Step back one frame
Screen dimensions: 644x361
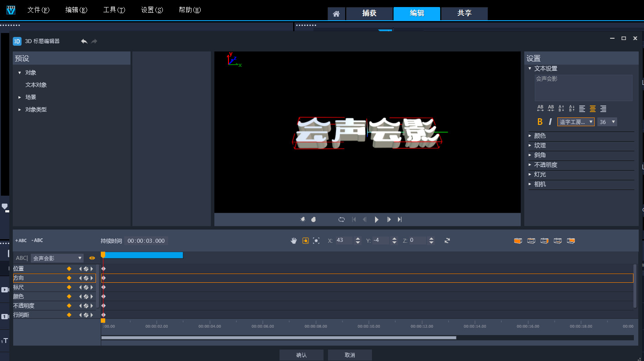pos(364,219)
